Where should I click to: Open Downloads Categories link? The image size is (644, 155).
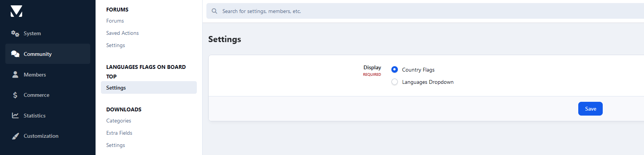(118, 121)
